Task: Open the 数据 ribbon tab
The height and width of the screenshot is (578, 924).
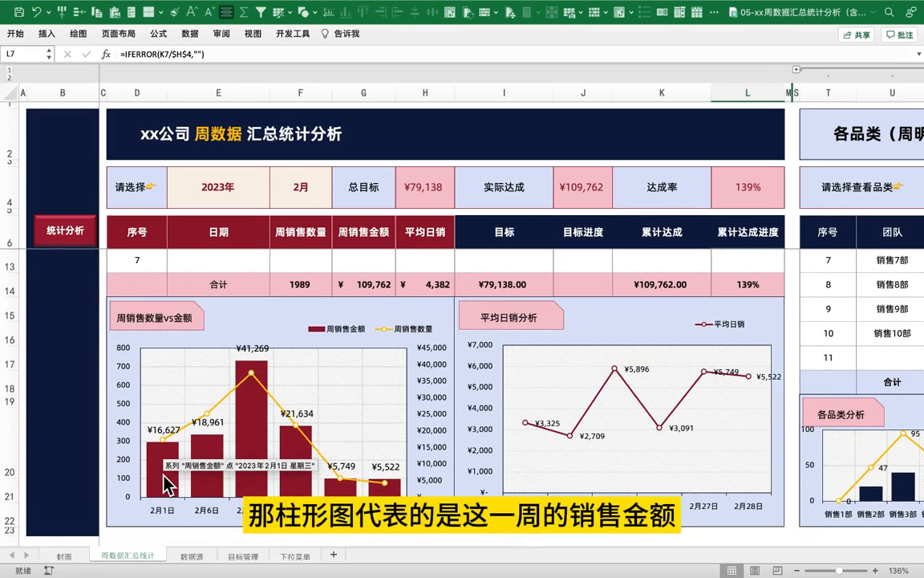Action: click(x=190, y=34)
